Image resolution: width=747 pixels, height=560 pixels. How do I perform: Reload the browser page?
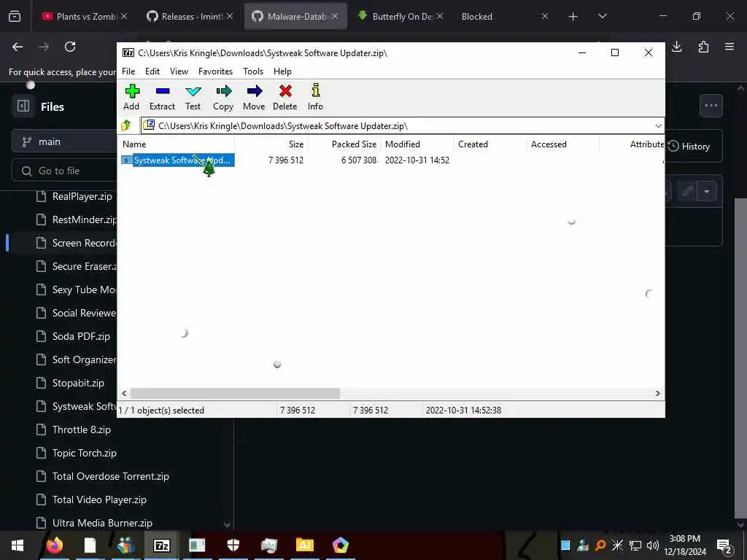tap(70, 47)
